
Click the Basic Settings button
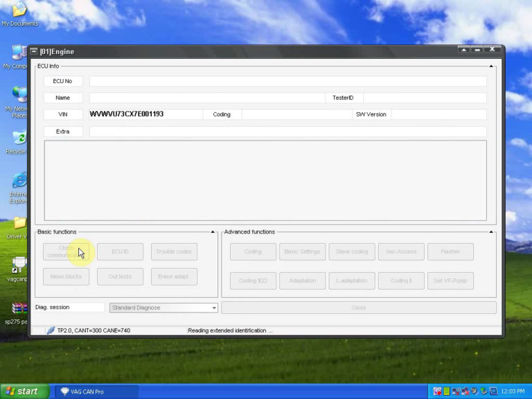click(x=302, y=251)
